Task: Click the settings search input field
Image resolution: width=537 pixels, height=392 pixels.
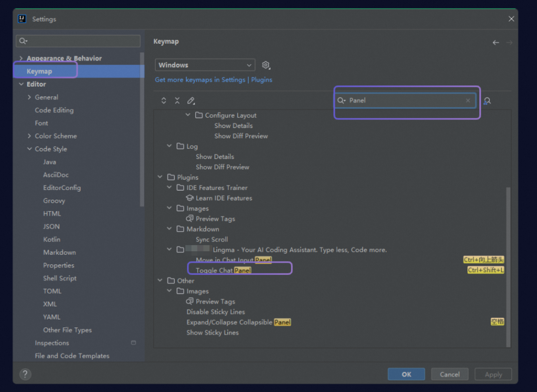Action: click(x=78, y=41)
